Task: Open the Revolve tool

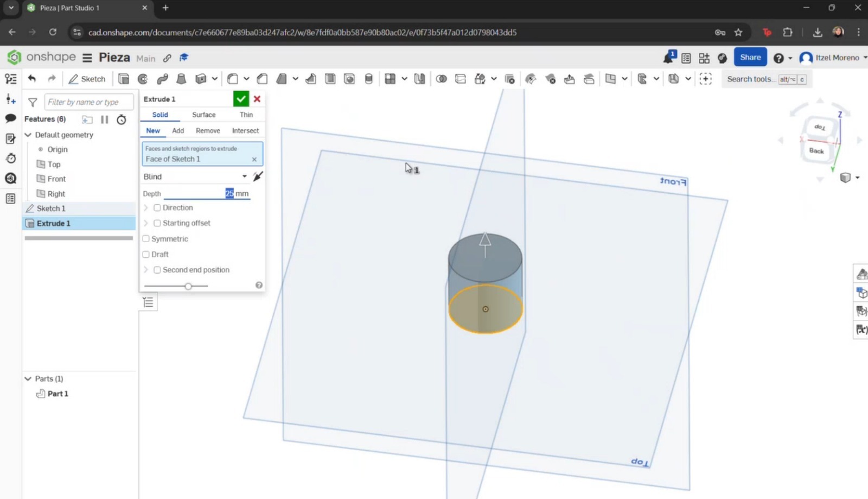Action: (x=142, y=79)
